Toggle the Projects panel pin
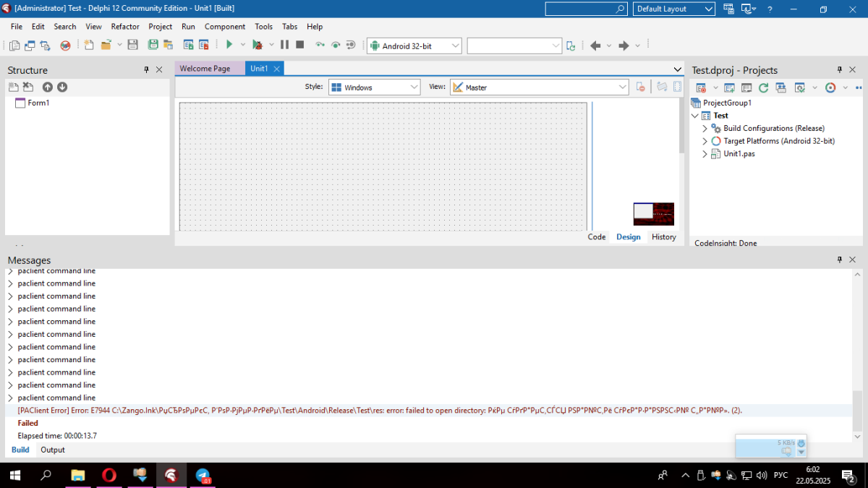The width and height of the screenshot is (868, 488). pyautogui.click(x=840, y=69)
